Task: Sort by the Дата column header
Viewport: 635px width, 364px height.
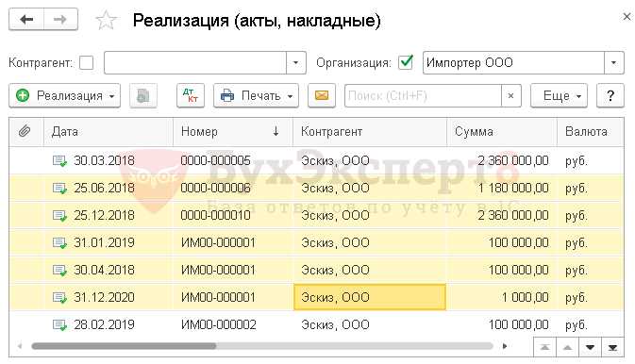Action: (x=109, y=132)
